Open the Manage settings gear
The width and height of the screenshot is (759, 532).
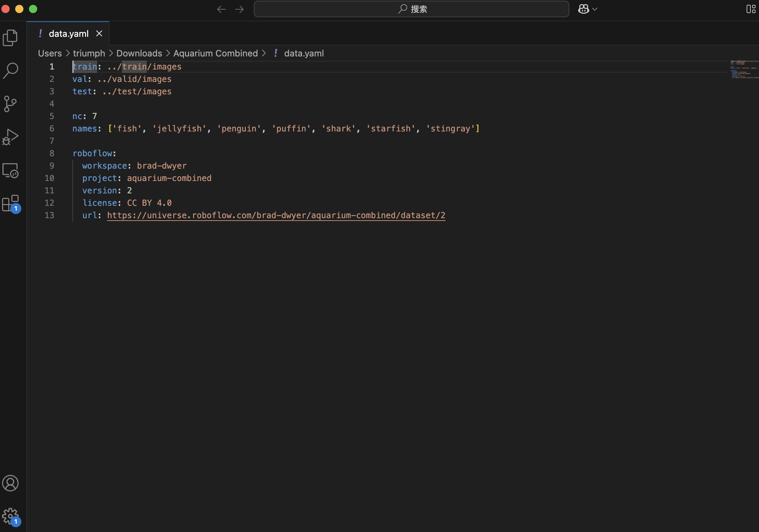(x=10, y=516)
